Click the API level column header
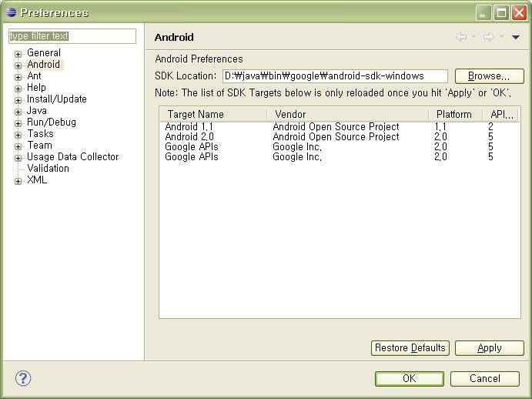The image size is (532, 399). 500,114
